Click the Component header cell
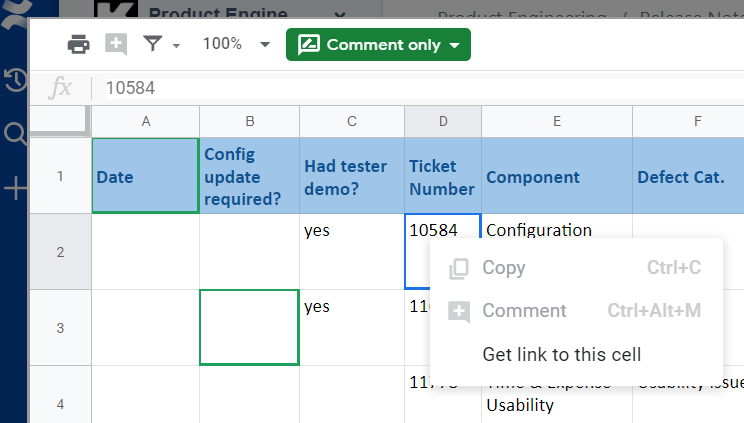This screenshot has height=423, width=744. point(556,176)
